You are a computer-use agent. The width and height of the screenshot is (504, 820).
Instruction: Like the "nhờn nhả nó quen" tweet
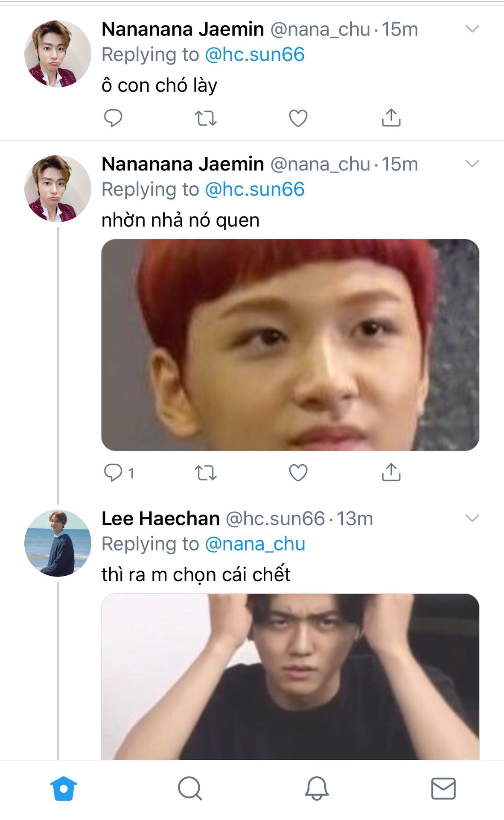298,473
